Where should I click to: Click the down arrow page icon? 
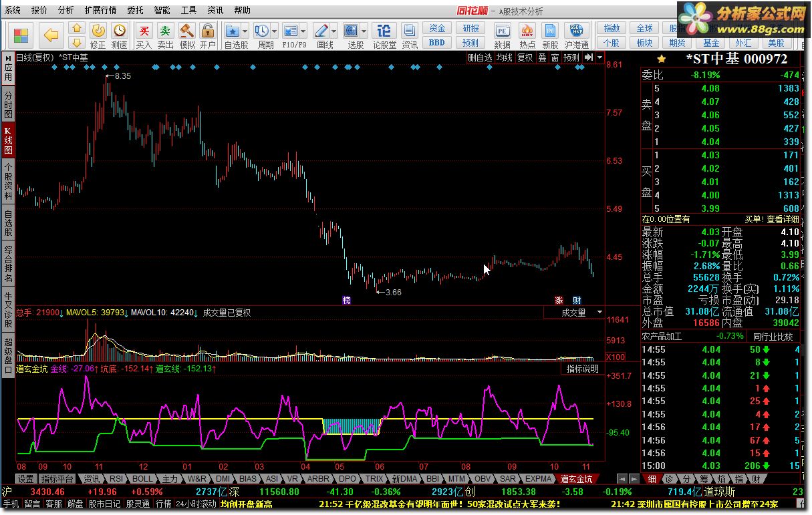click(77, 41)
